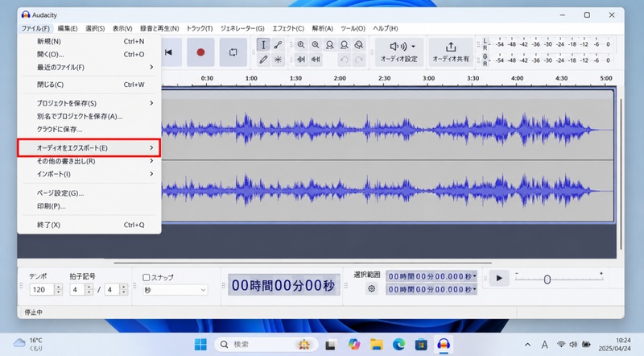Image resolution: width=644 pixels, height=356 pixels.
Task: Open the 選択(S) menu
Action: [x=95, y=28]
